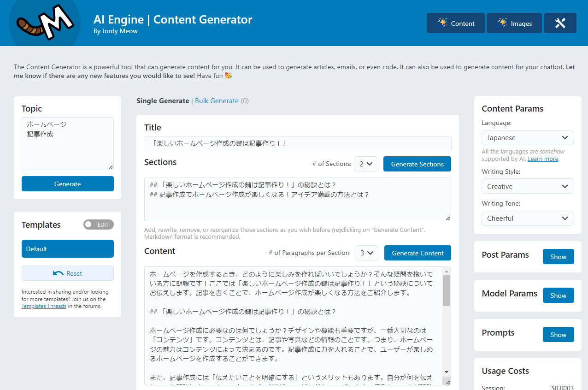
Task: Click the Content scrollbar down arrow
Action: [446, 372]
